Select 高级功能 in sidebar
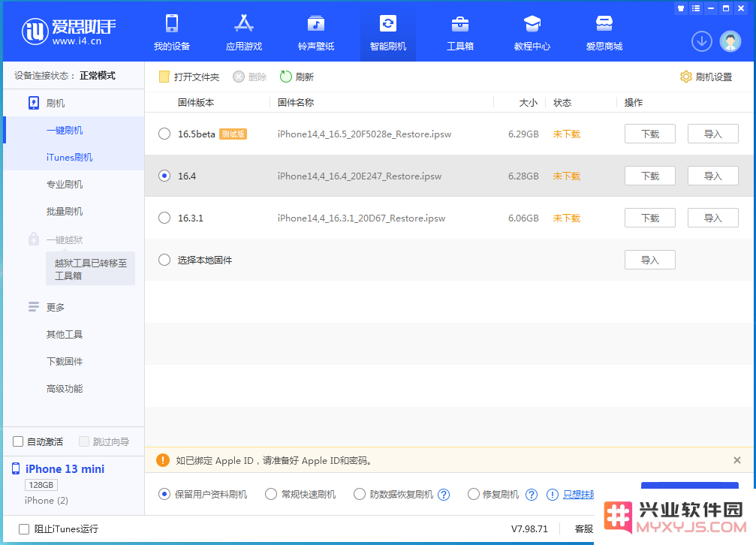Screen dimensions: 756x545 pyautogui.click(x=65, y=388)
